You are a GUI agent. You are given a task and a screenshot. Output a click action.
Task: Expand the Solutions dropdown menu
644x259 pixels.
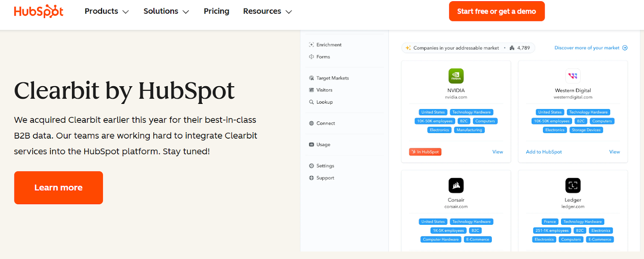[x=166, y=11]
